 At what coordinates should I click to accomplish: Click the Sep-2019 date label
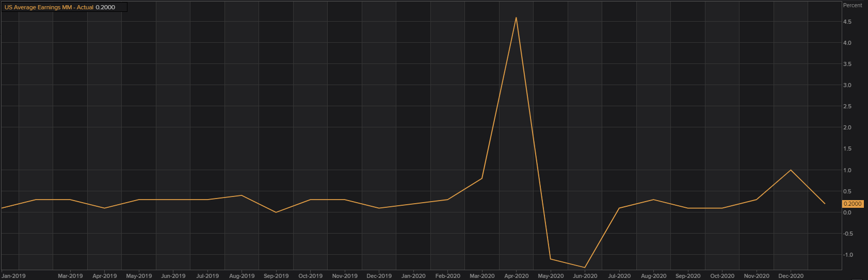[276, 276]
